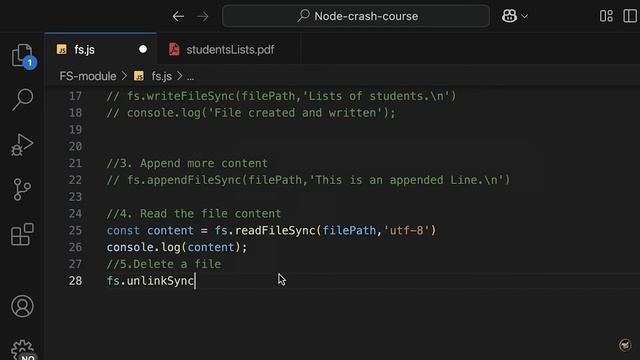Switch to the studentsLists.pdf tab
This screenshot has width=640, height=360.
pyautogui.click(x=230, y=49)
